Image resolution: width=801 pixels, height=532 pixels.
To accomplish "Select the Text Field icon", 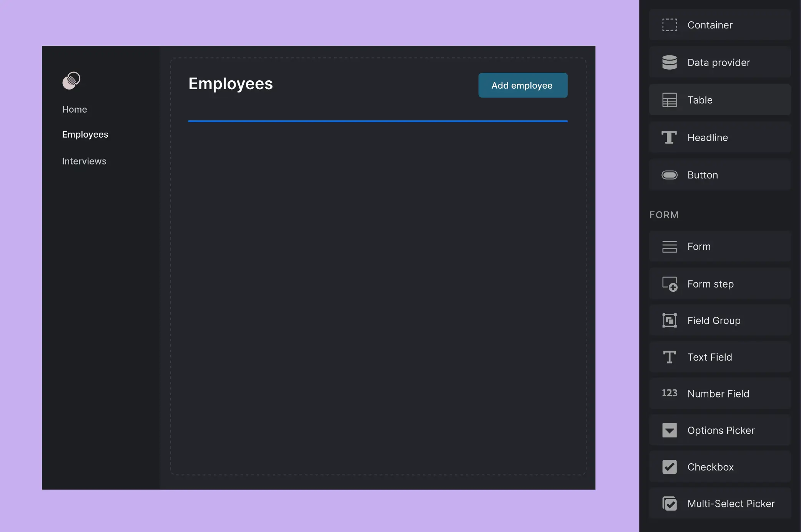I will (669, 357).
